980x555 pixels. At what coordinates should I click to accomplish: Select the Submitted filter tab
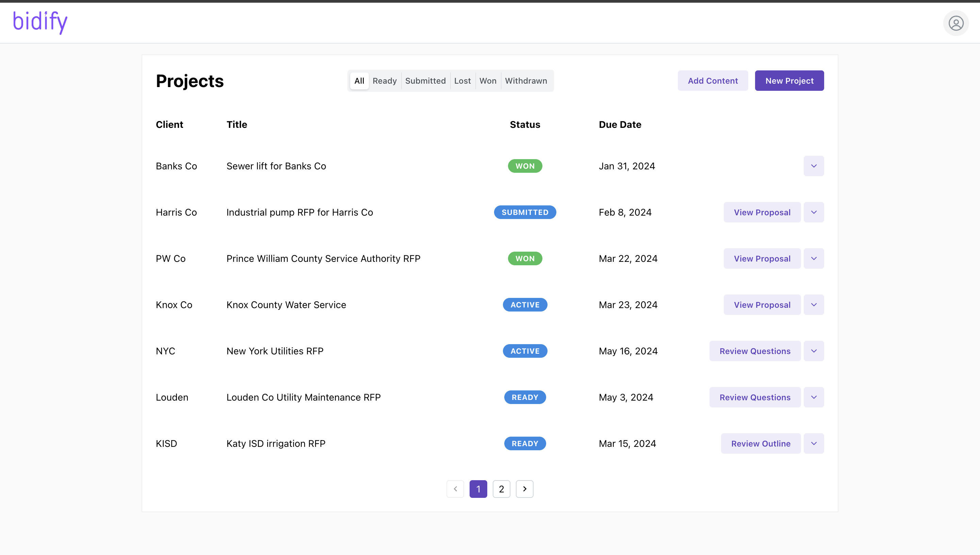click(x=425, y=81)
